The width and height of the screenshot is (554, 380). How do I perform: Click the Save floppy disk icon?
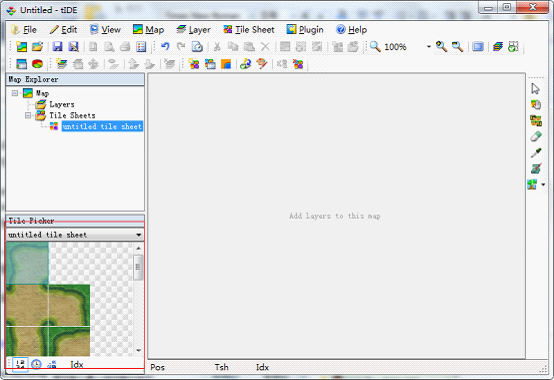tap(57, 46)
